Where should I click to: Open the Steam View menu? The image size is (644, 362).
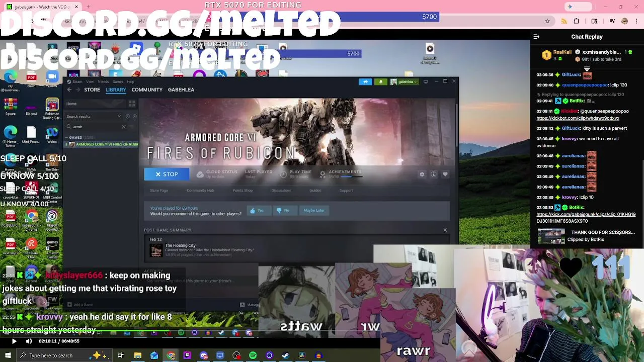click(90, 81)
